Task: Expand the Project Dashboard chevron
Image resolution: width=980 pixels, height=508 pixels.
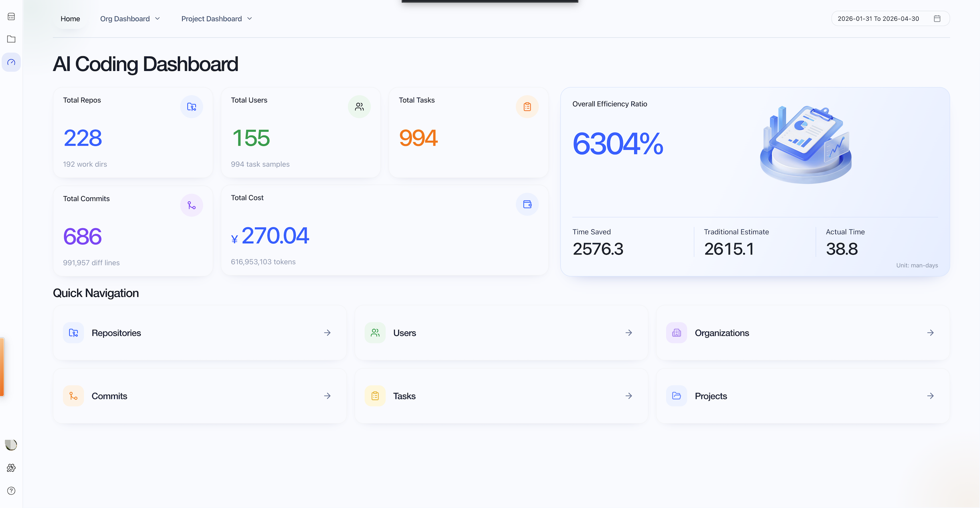Action: tap(250, 19)
